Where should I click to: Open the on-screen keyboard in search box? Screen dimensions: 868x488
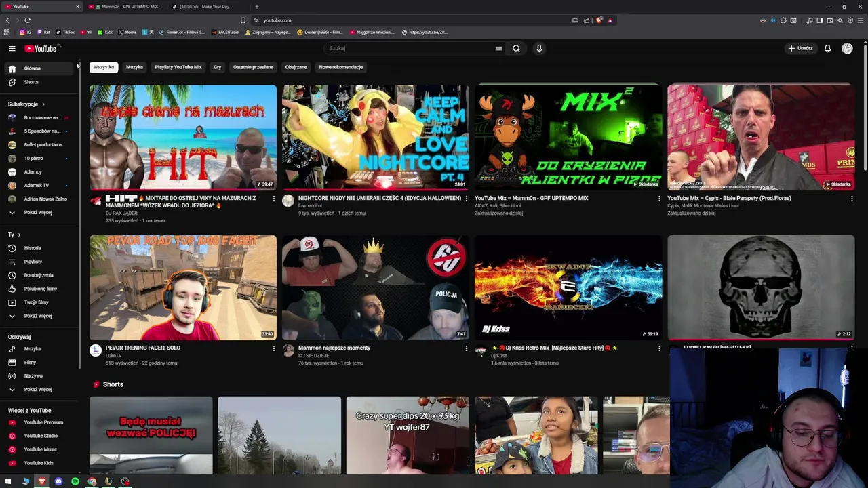tap(498, 48)
